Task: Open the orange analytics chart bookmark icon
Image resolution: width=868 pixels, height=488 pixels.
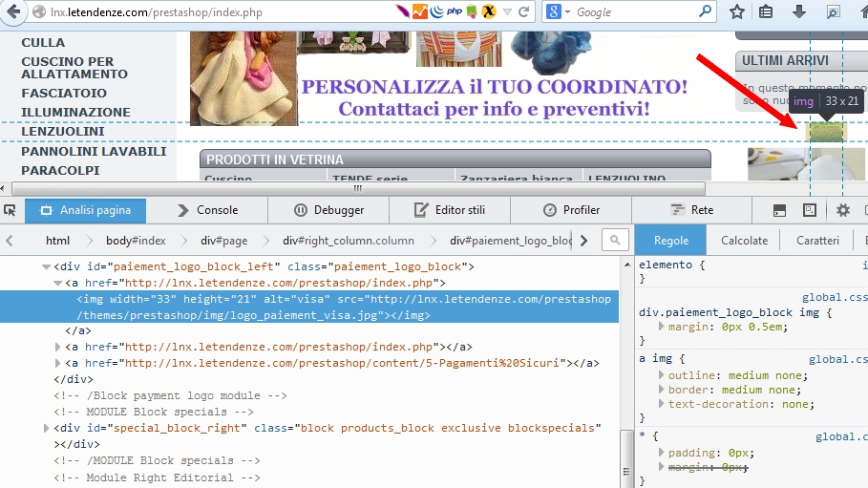Action: tap(419, 11)
